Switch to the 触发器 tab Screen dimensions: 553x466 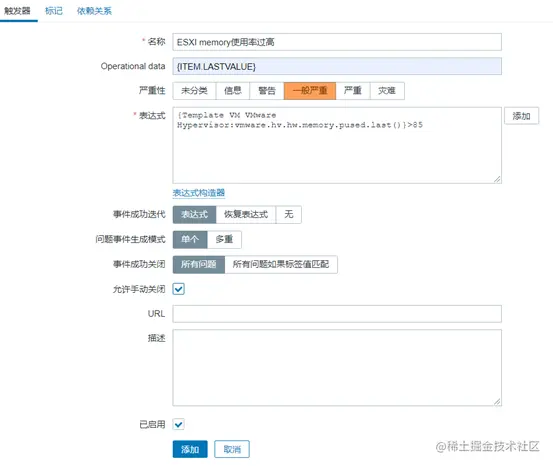click(17, 11)
